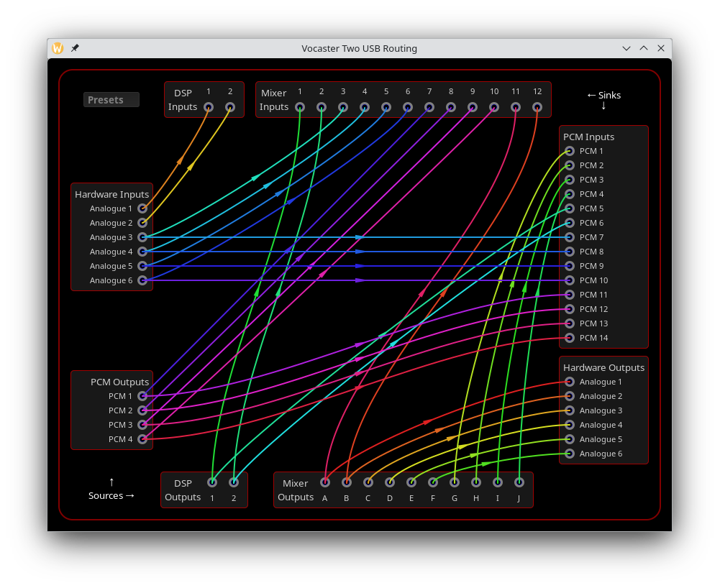This screenshot has width=720, height=588.
Task: Select the PCM 2 output socket
Action: (x=142, y=410)
